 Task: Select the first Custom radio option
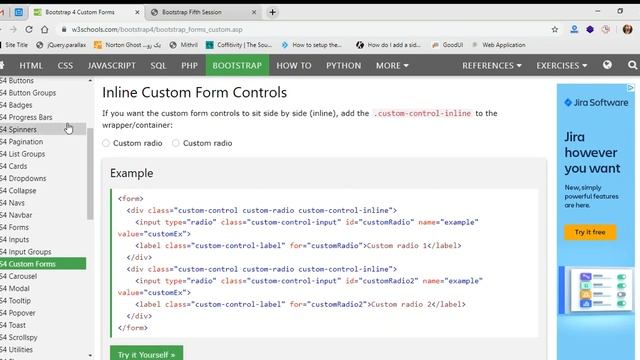click(x=106, y=143)
